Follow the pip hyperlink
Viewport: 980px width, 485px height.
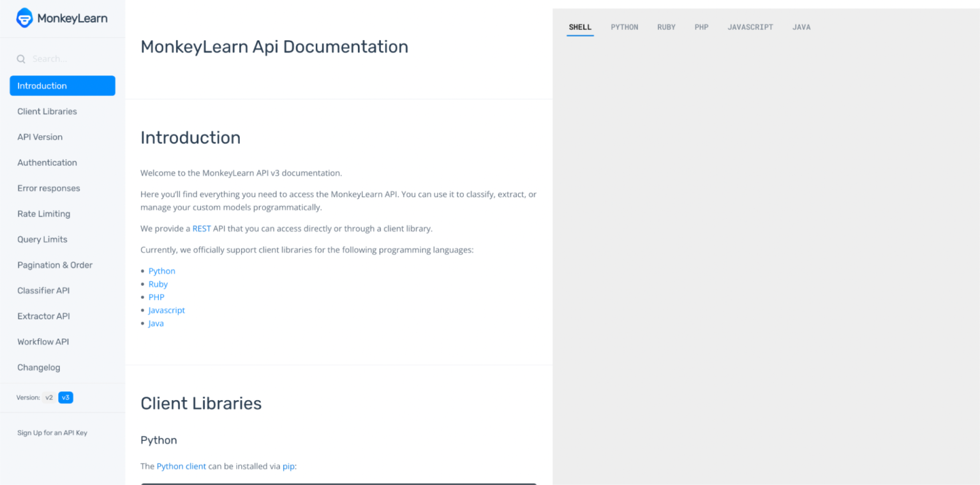point(288,466)
